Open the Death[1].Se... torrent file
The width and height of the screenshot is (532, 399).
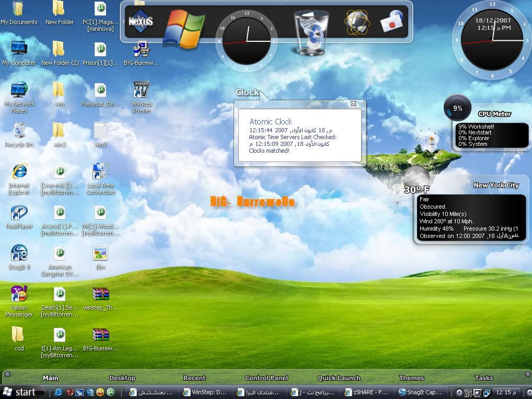click(x=60, y=302)
